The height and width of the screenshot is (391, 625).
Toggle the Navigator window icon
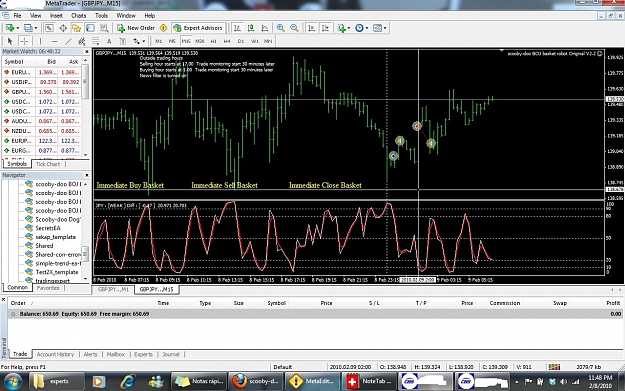[77, 28]
